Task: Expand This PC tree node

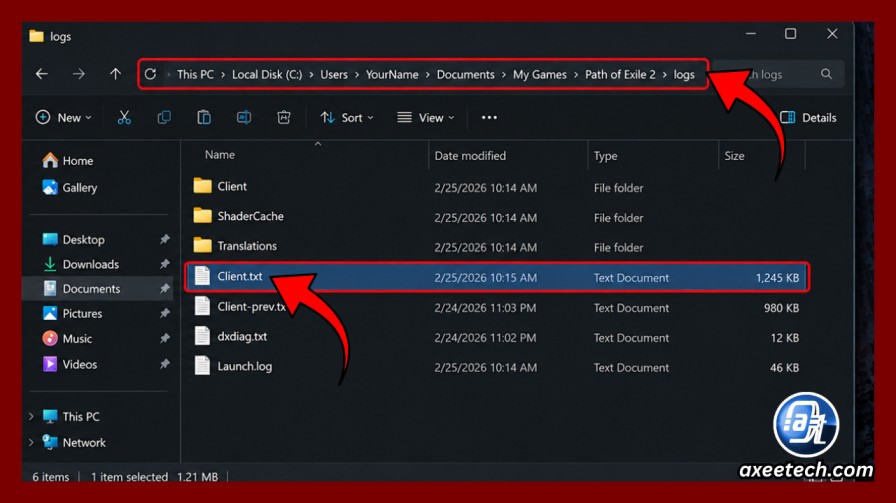Action: (31, 417)
